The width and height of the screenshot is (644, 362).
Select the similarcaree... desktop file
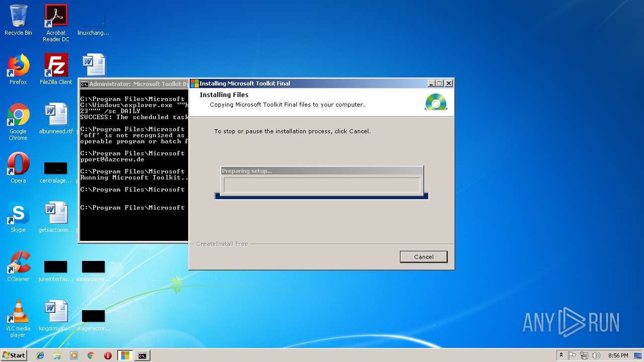[94, 270]
